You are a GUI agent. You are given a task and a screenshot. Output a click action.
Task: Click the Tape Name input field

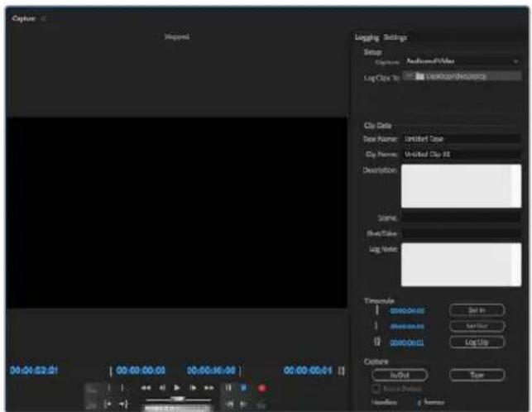(x=462, y=139)
